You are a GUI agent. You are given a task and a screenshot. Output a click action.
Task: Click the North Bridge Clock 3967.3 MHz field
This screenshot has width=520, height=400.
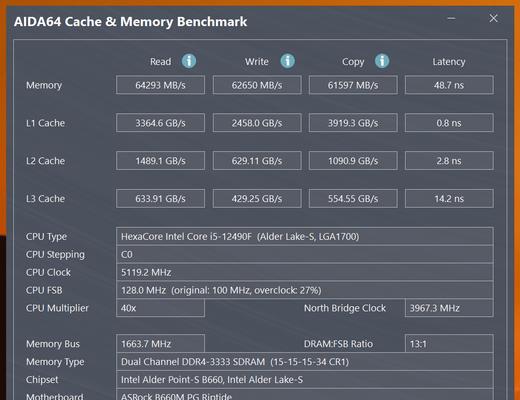[x=449, y=308]
